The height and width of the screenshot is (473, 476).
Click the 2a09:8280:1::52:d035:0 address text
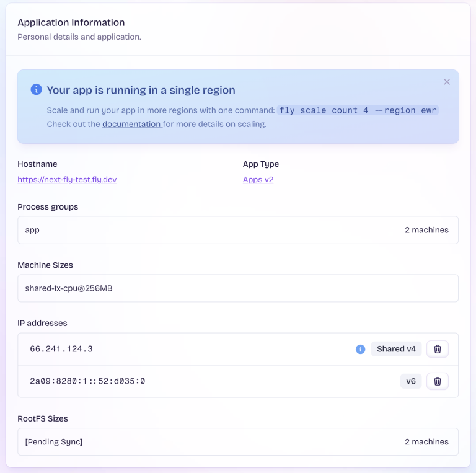[87, 381]
